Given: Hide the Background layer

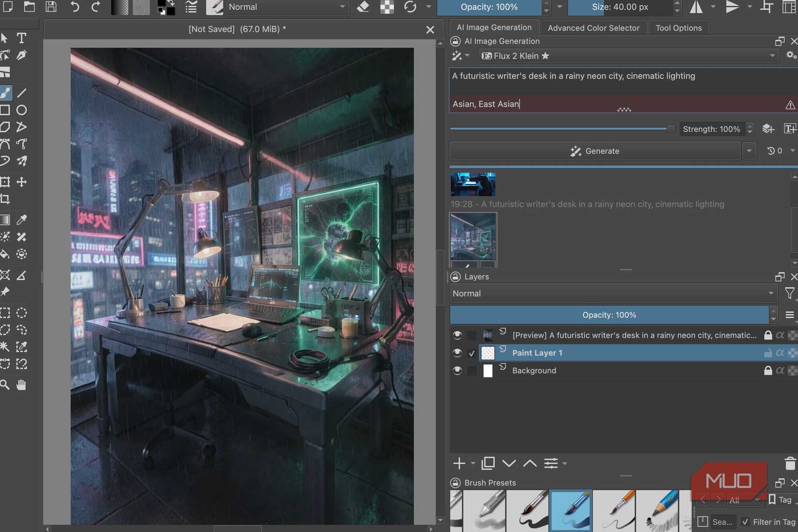Looking at the screenshot, I should (x=457, y=370).
